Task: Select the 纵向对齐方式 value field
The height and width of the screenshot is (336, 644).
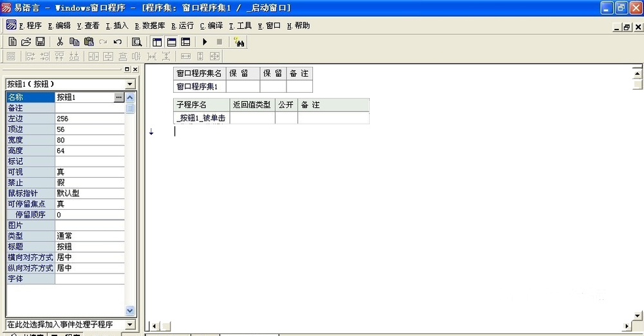Action: click(x=90, y=268)
